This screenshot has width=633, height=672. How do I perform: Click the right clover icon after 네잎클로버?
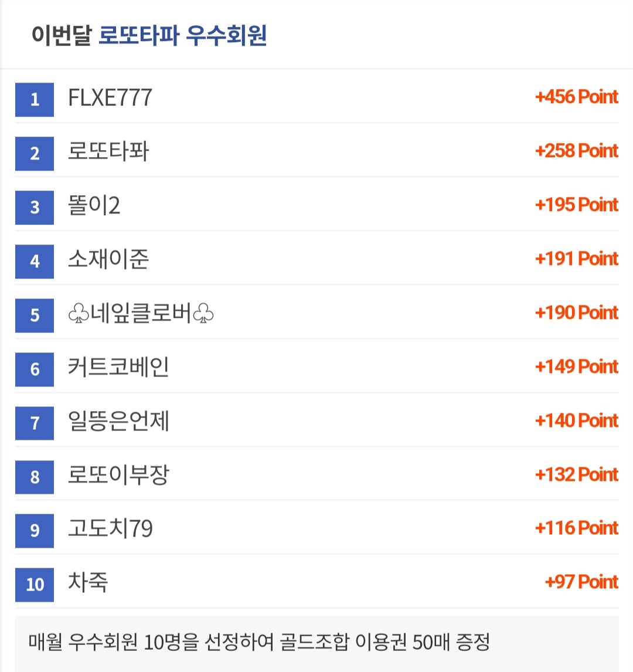click(x=203, y=313)
